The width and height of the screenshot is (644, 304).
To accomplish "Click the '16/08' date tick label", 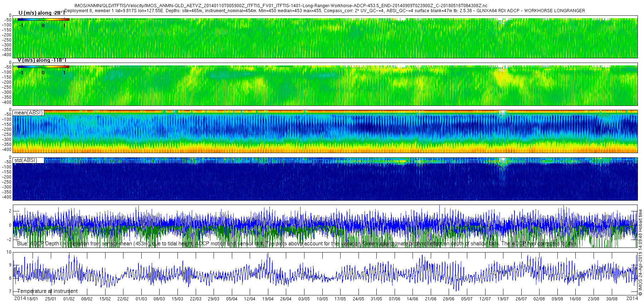I will click(x=575, y=299).
